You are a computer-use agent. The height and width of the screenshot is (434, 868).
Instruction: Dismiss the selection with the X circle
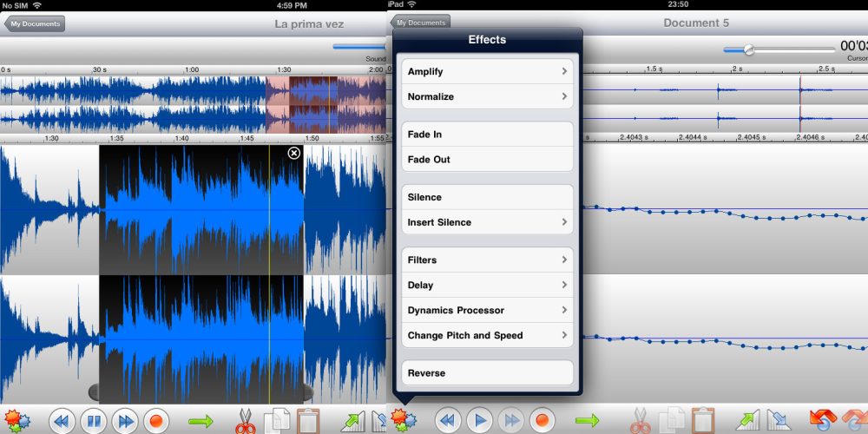pos(293,154)
